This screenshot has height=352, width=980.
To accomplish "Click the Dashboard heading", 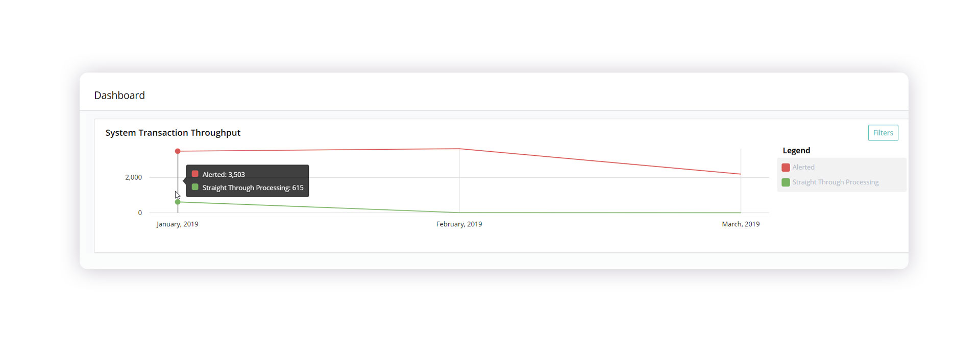I will pyautogui.click(x=119, y=96).
